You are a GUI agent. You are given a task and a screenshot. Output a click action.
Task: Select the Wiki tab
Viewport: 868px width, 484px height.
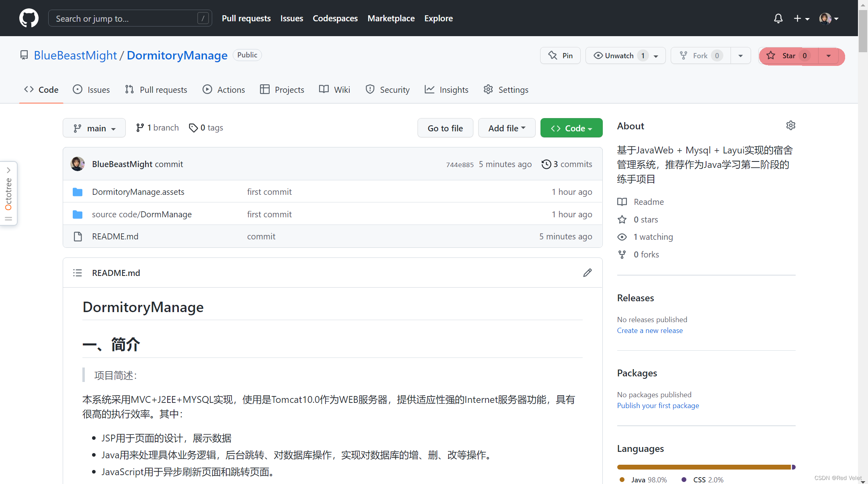pyautogui.click(x=335, y=90)
